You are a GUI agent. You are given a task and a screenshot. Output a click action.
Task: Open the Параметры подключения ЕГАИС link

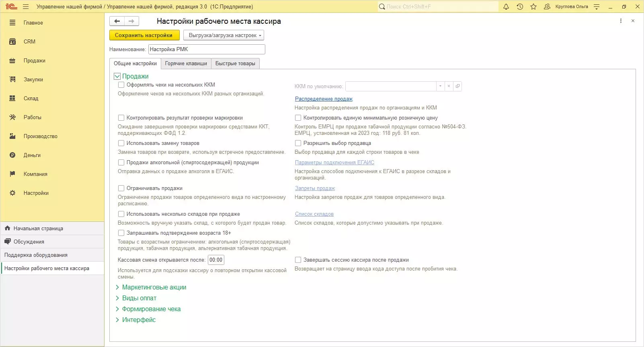334,163
